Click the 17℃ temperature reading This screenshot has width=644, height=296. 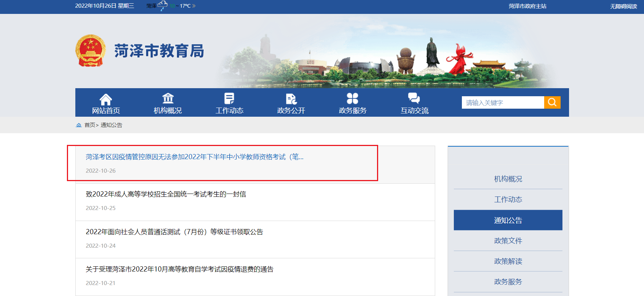coord(185,6)
